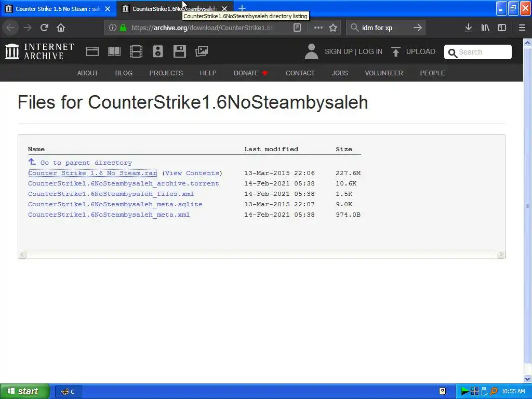Image resolution: width=532 pixels, height=399 pixels.
Task: Click the file listing horizontal scrollbar right arrow
Action: pos(501,255)
